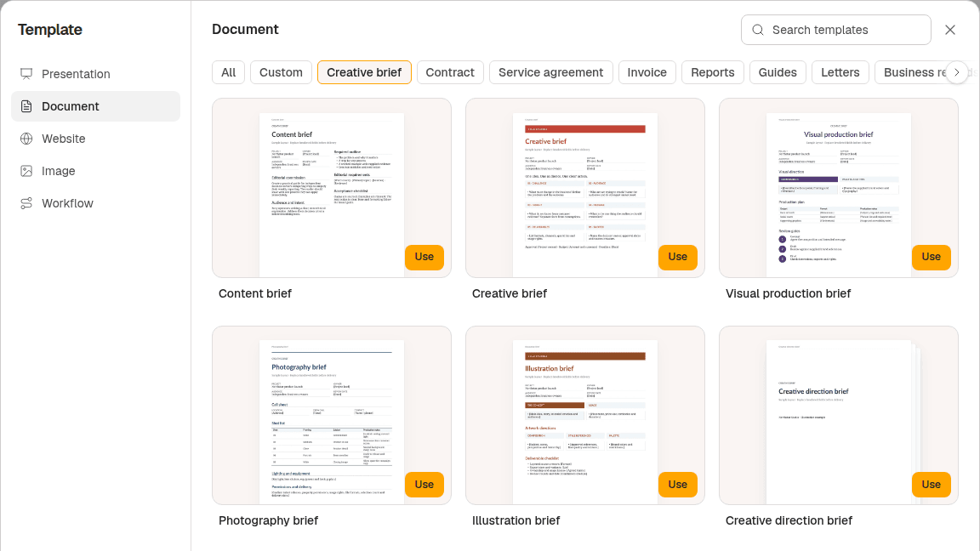The width and height of the screenshot is (980, 551).
Task: Focus the Search templates field
Action: coord(836,30)
